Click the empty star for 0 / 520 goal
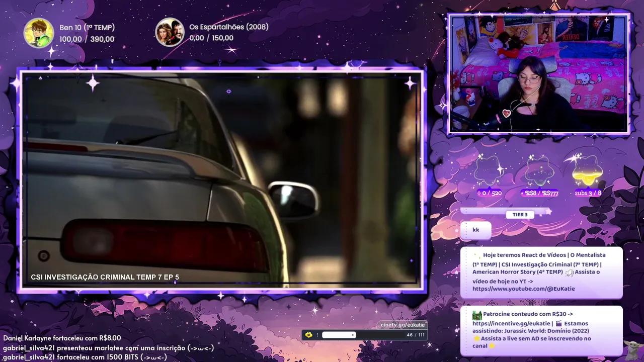Screen dimensions: 644x362 tap(489, 170)
